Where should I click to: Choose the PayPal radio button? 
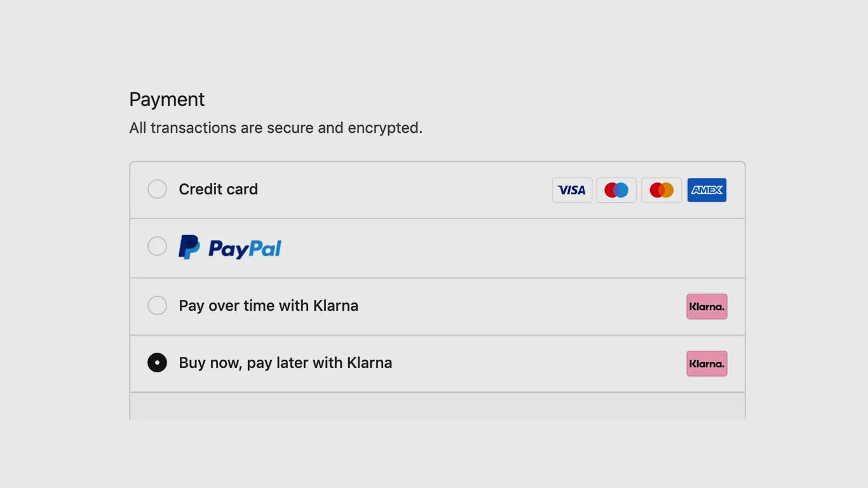click(x=157, y=246)
